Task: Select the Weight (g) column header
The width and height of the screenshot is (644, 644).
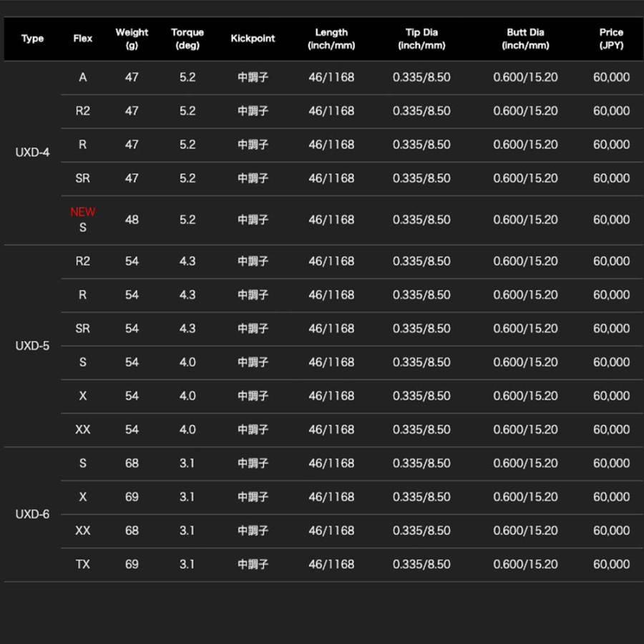Action: point(132,39)
